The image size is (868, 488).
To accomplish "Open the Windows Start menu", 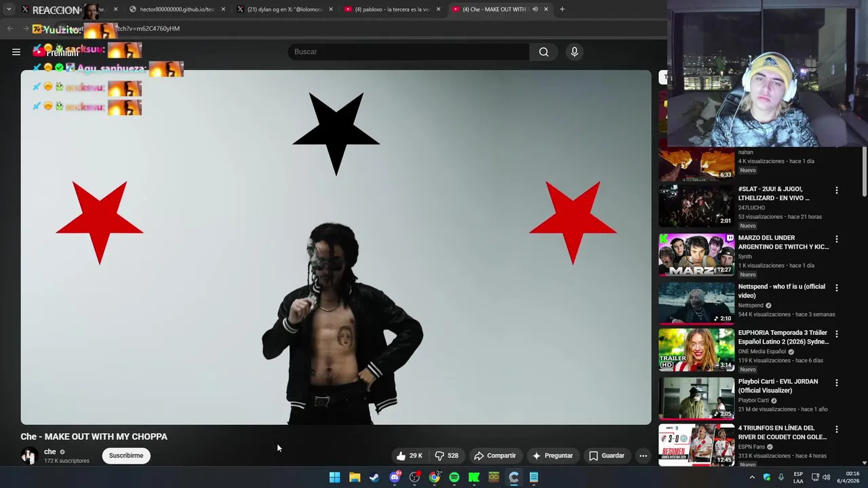I will 334,477.
